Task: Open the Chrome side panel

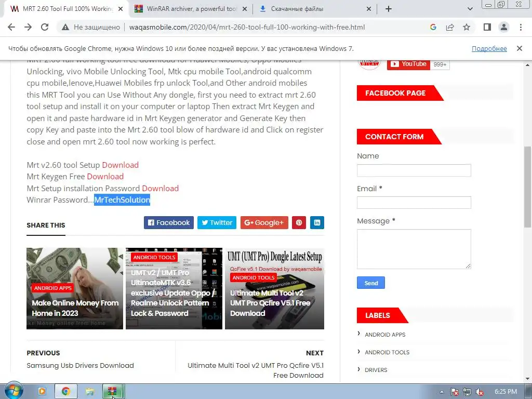Action: (x=487, y=27)
